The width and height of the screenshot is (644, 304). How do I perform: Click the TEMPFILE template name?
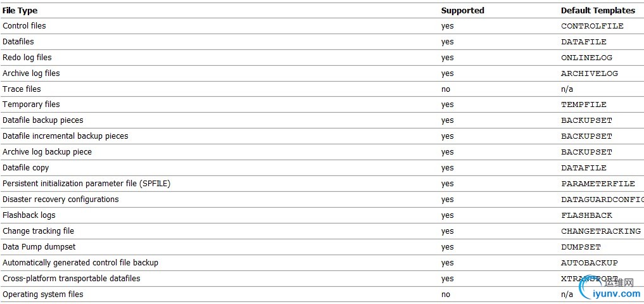[584, 104]
